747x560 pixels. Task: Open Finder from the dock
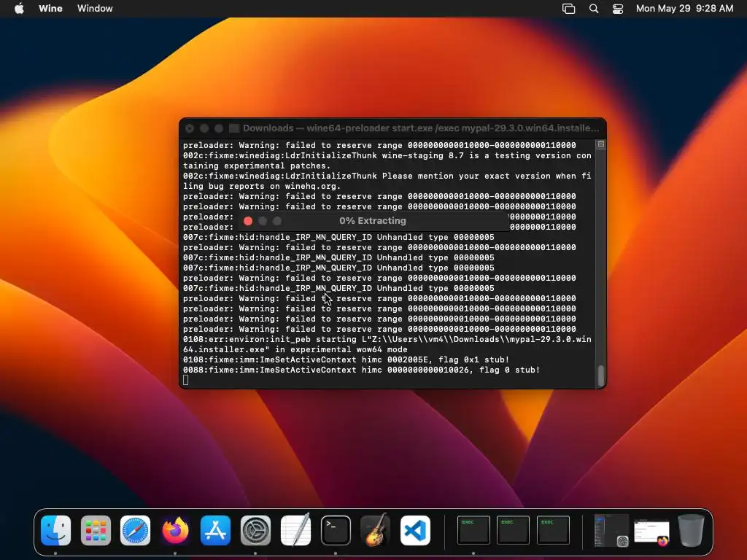point(55,530)
